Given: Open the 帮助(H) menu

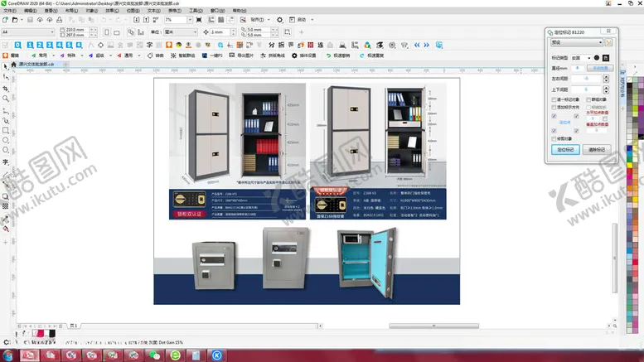Looking at the screenshot, I should pos(240,11).
